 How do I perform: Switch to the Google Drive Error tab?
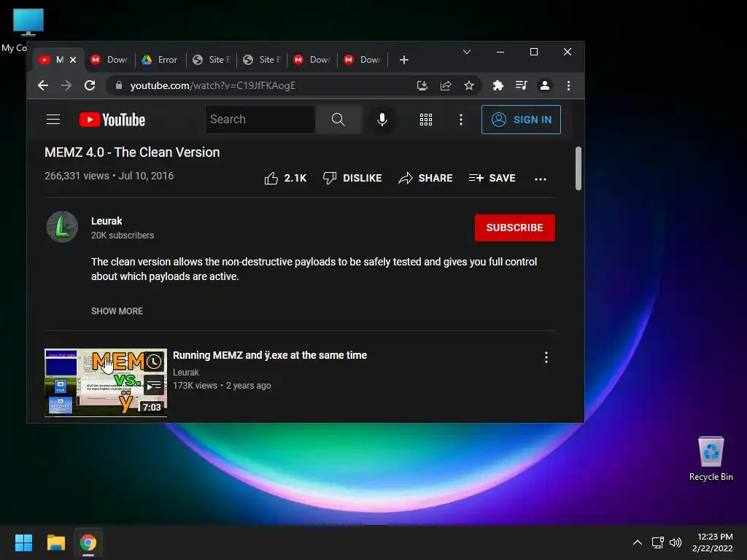coord(160,60)
